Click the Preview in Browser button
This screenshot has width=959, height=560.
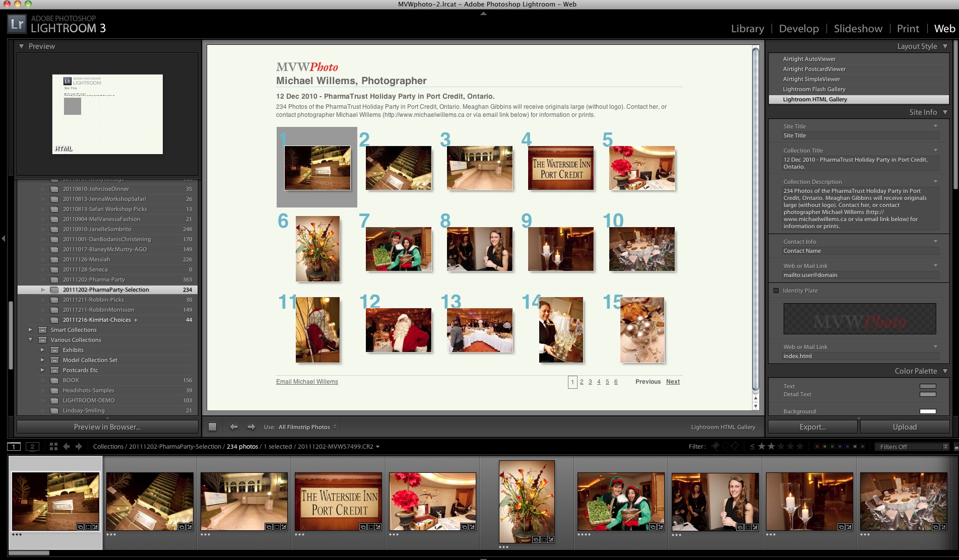(107, 427)
